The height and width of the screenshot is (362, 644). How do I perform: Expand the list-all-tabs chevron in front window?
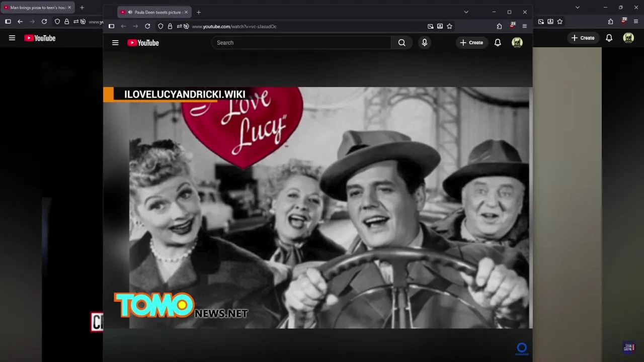(466, 12)
